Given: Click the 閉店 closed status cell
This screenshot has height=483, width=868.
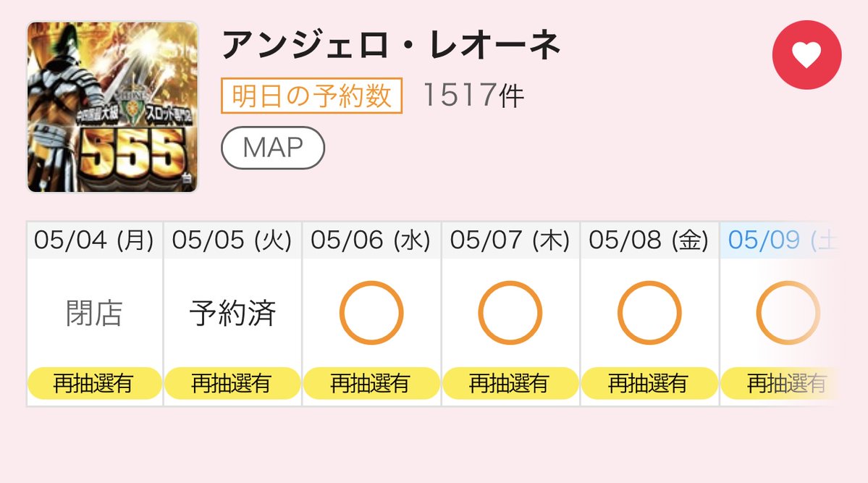Looking at the screenshot, I should (94, 313).
